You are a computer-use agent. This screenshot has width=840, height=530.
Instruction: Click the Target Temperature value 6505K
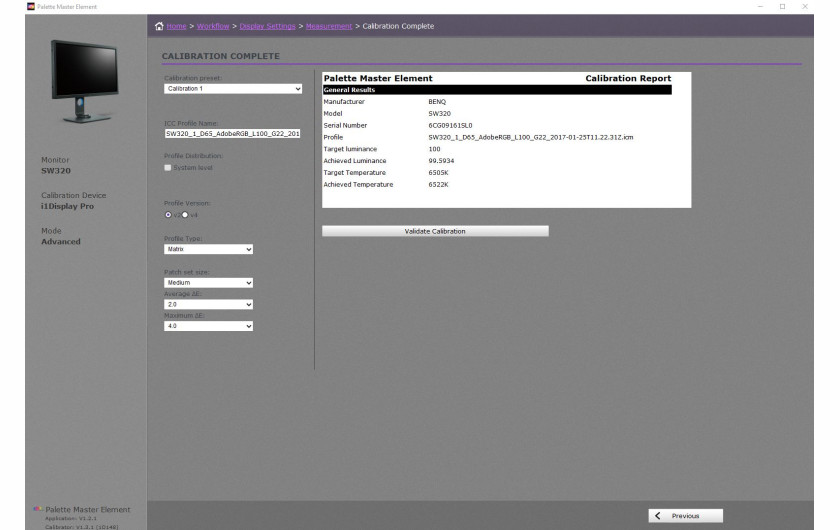438,173
